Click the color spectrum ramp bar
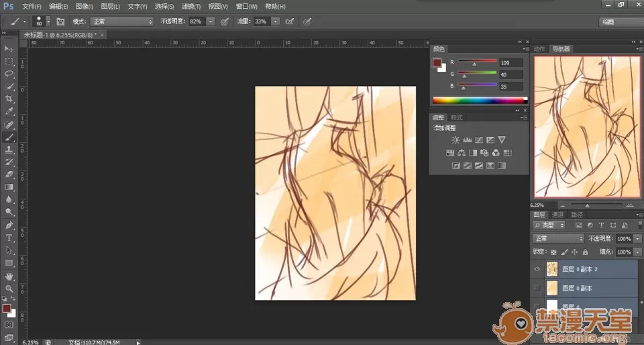Viewport: 644px width, 345px height. tap(479, 100)
